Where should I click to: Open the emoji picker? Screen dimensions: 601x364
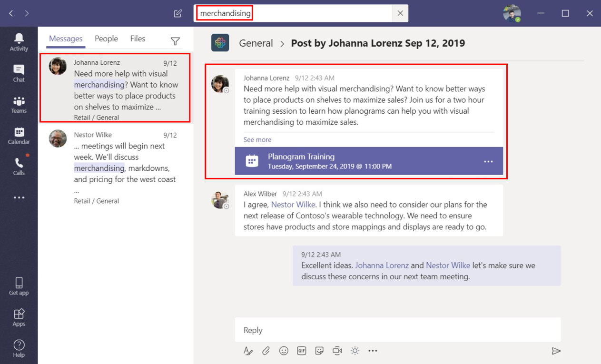pos(284,351)
